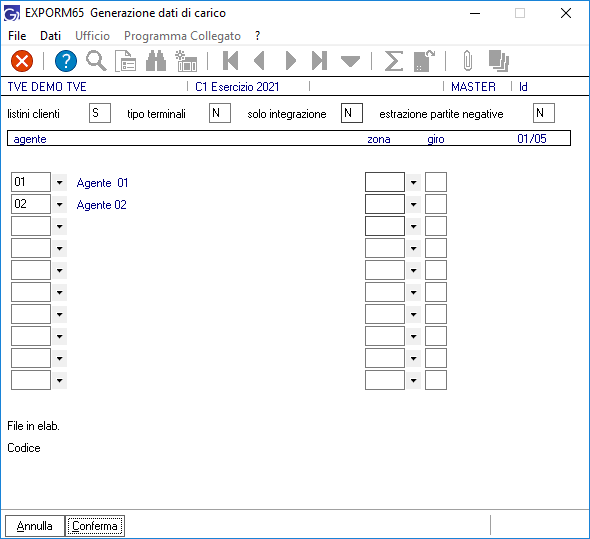
Task: Go to first record arrow icon
Action: [230, 61]
